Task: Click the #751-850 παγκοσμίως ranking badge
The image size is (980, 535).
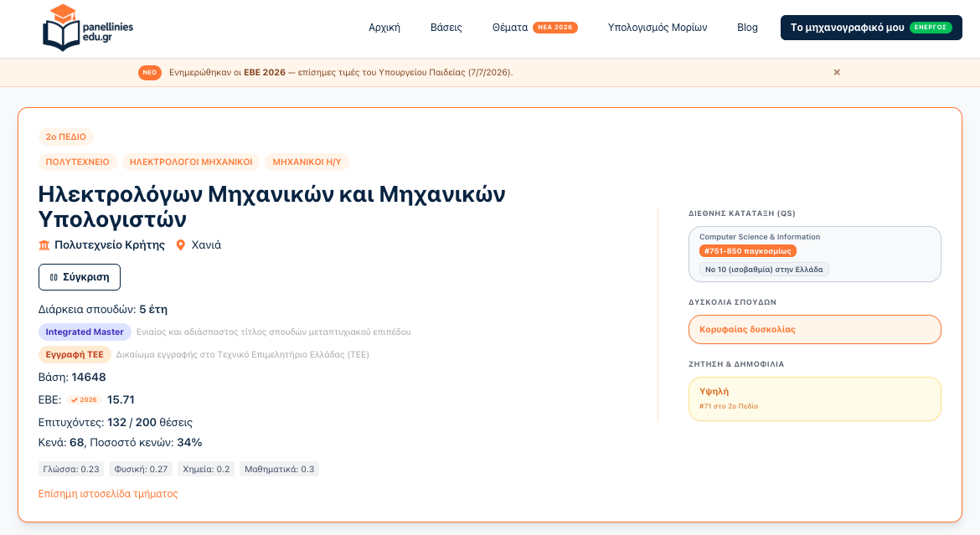Action: tap(748, 251)
